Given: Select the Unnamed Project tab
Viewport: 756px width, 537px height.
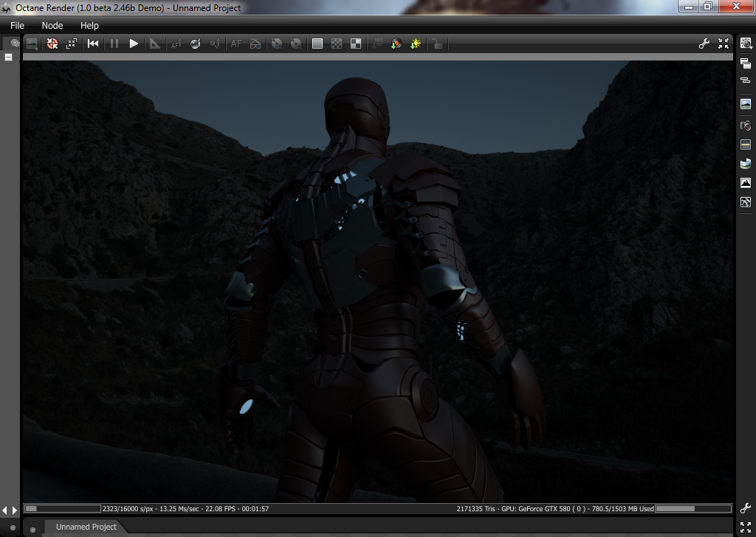Looking at the screenshot, I should [86, 527].
